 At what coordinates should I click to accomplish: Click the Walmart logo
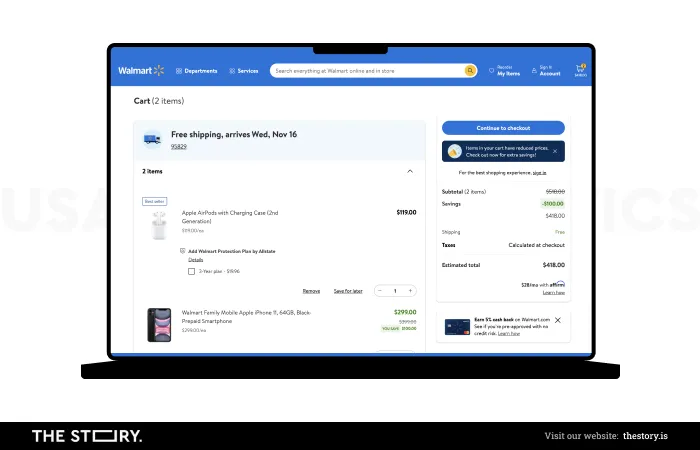pyautogui.click(x=141, y=71)
